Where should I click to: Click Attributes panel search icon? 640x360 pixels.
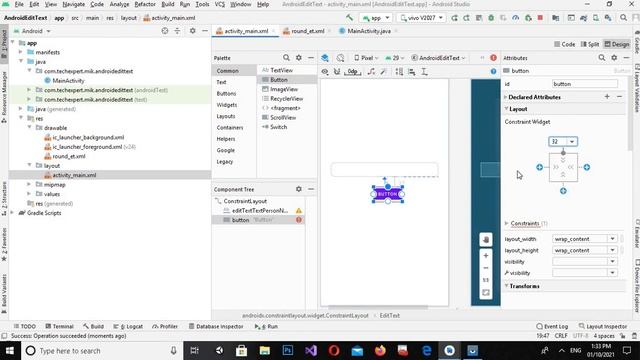[602, 58]
